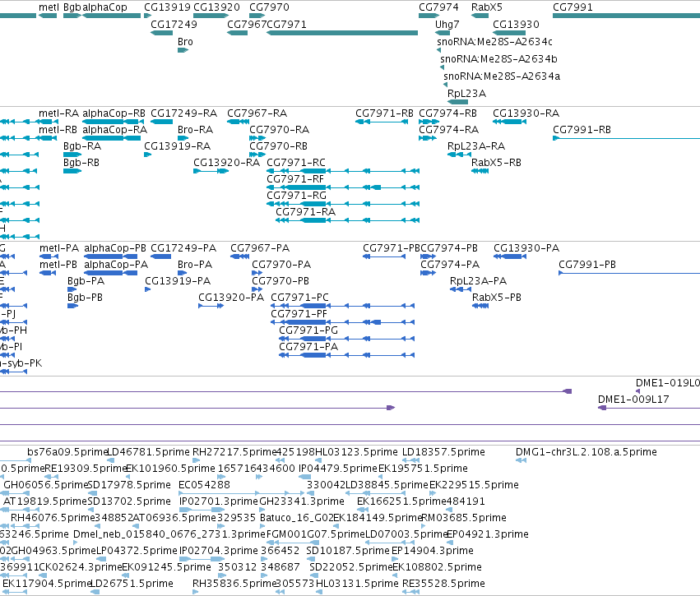The image size is (700, 596).
Task: Click transcript metl-RB
Action: point(48,138)
